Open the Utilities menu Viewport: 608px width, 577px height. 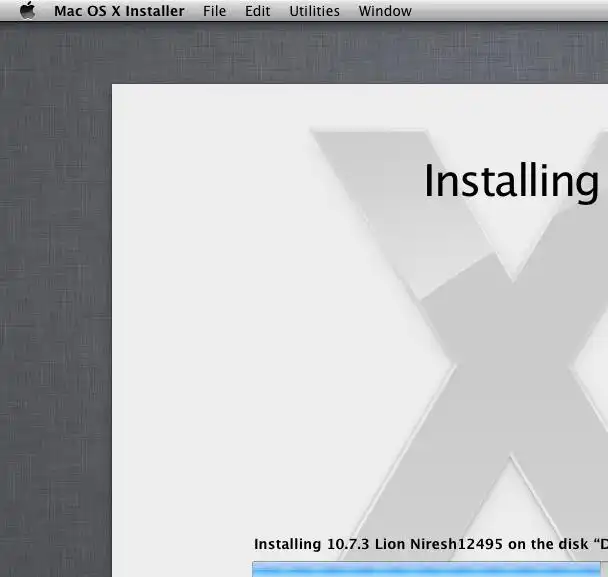click(x=314, y=11)
